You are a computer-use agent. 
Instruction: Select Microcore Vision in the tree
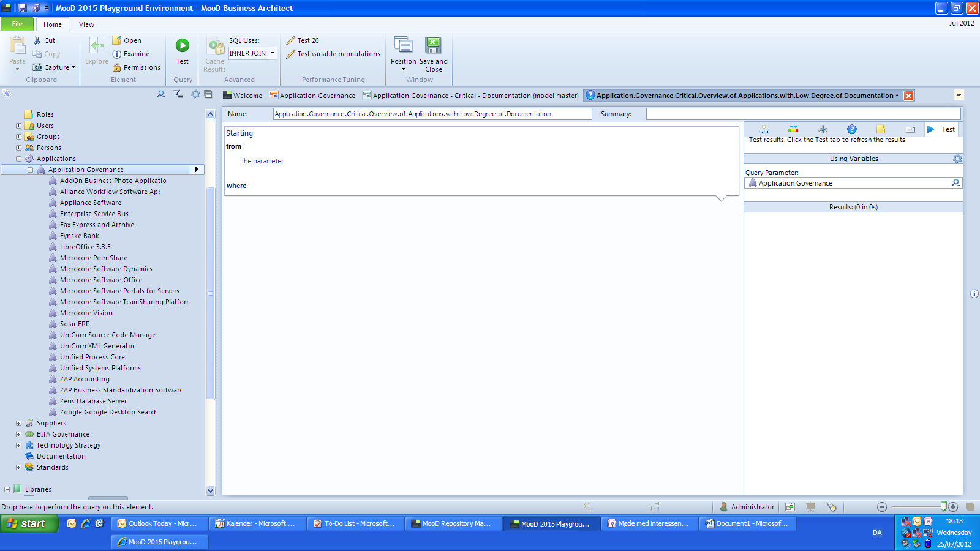86,313
